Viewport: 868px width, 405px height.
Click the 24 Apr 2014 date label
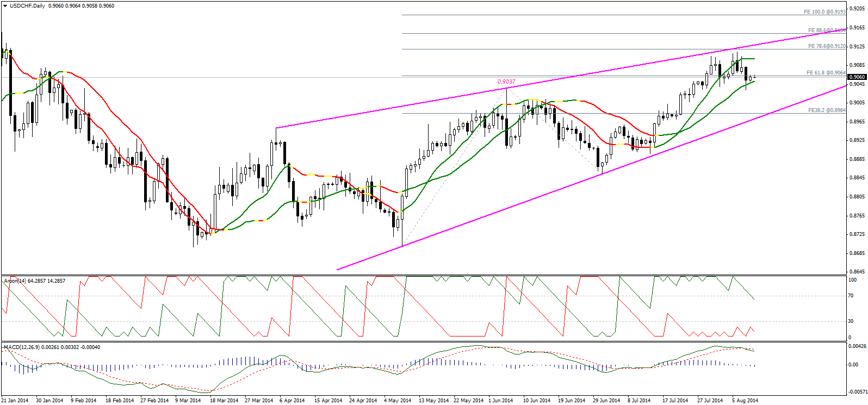[x=363, y=401]
